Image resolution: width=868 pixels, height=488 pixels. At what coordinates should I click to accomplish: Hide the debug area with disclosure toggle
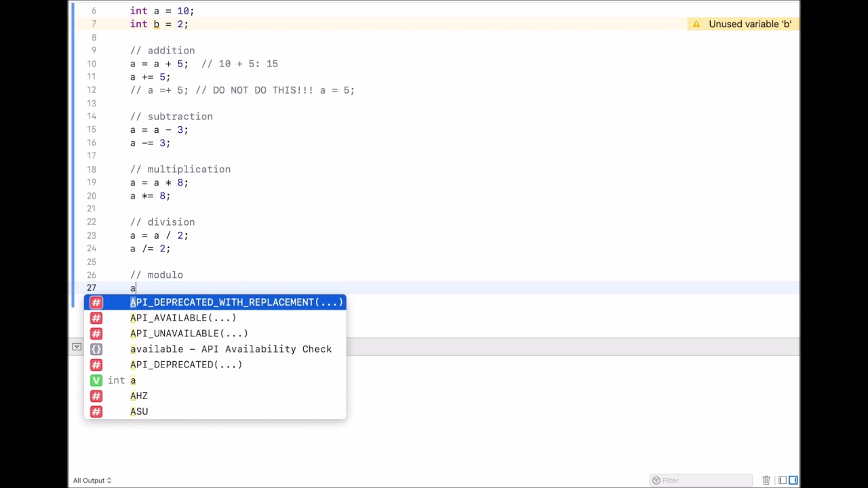click(x=77, y=347)
